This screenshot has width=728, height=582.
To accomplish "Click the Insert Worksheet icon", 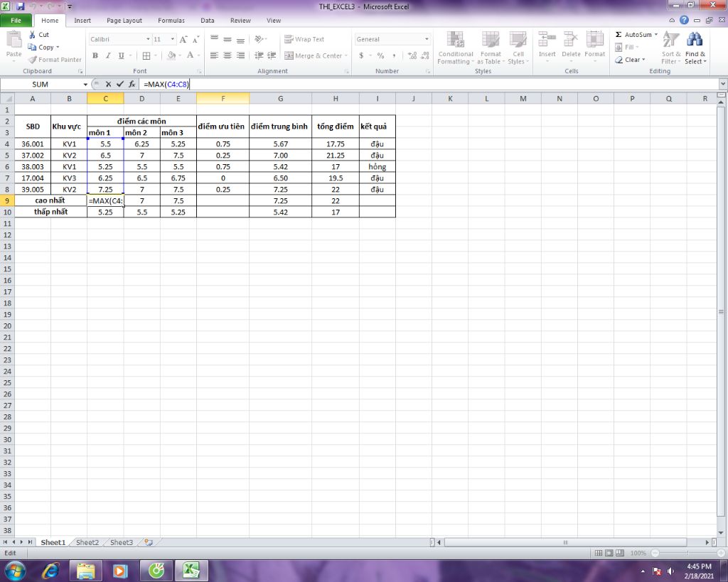I will coord(149,542).
